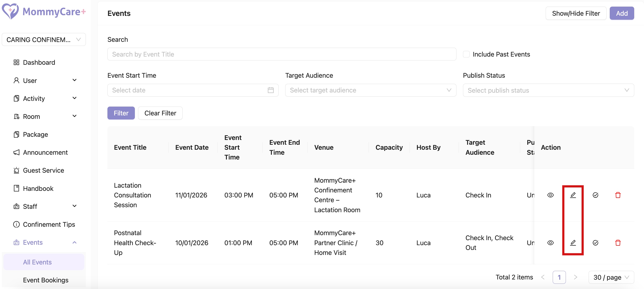Image resolution: width=644 pixels, height=289 pixels.
Task: View Postnatal Health Check-Up via eye icon
Action: pos(550,242)
